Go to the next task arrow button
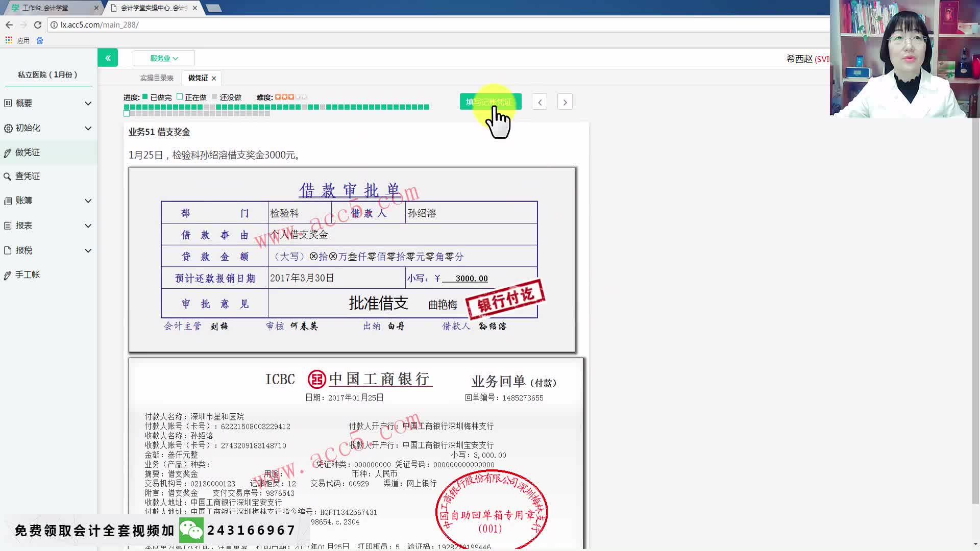Screen dimensions: 980x551 pos(565,102)
